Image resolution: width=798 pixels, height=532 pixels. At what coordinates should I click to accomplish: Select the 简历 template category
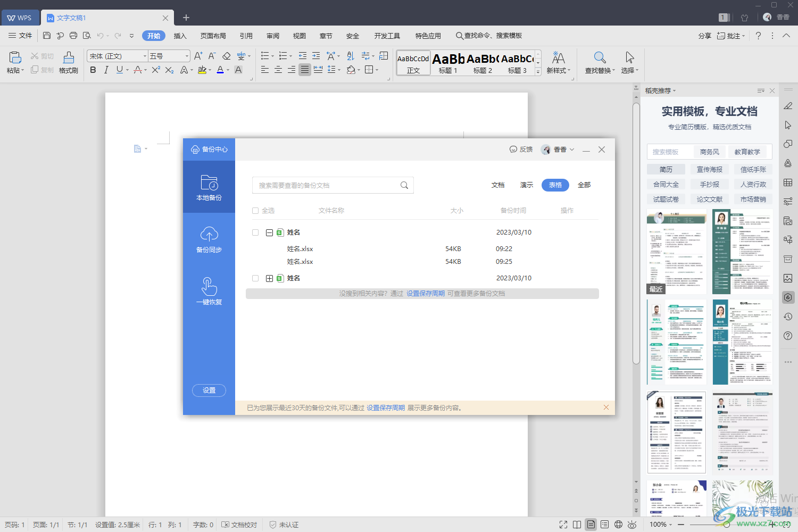(666, 170)
